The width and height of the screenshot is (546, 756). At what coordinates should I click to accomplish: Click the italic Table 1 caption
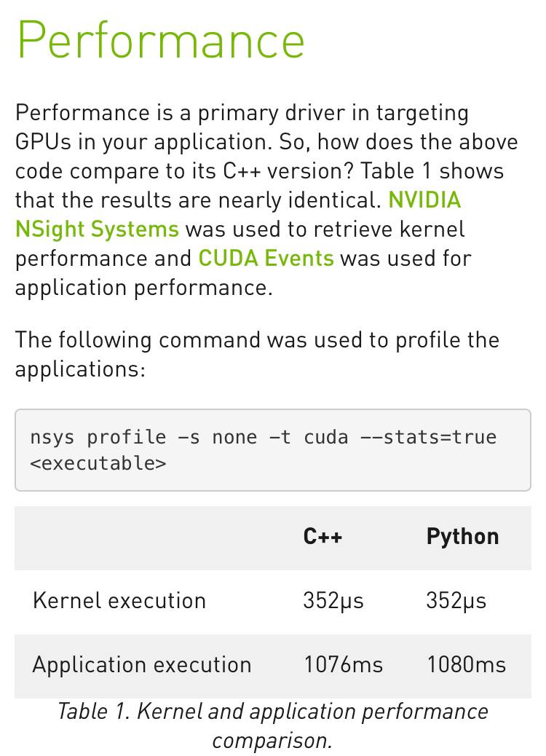tap(273, 725)
